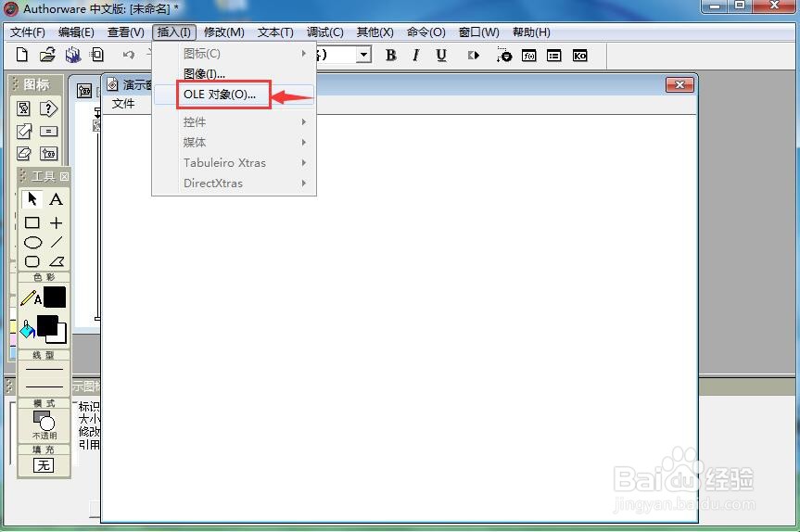This screenshot has width=800, height=532.
Task: Open the 调试(C) menu
Action: click(325, 32)
